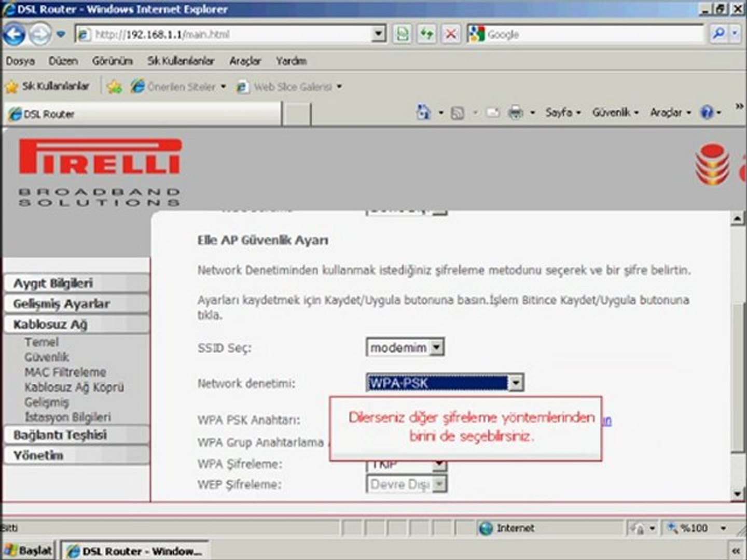Click the Compatibility View page icon
747x560 pixels.
click(403, 35)
